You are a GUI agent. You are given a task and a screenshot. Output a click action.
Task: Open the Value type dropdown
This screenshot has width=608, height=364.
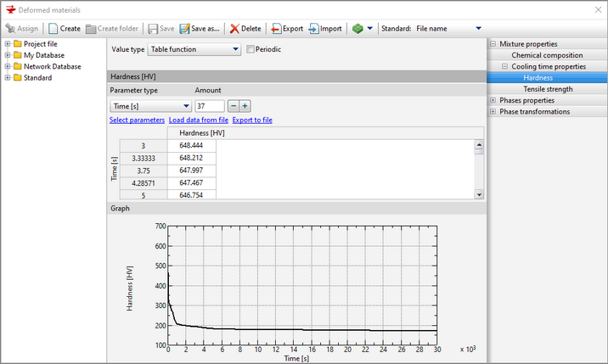tap(194, 49)
